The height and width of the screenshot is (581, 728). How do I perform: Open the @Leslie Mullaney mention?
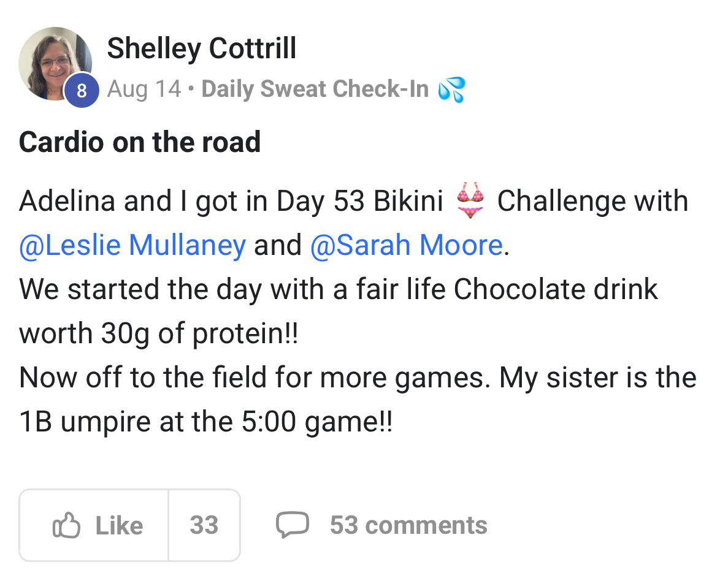(x=132, y=245)
